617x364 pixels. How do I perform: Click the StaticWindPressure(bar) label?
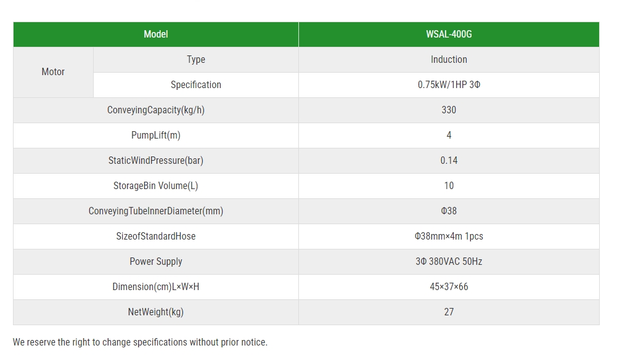pos(156,160)
